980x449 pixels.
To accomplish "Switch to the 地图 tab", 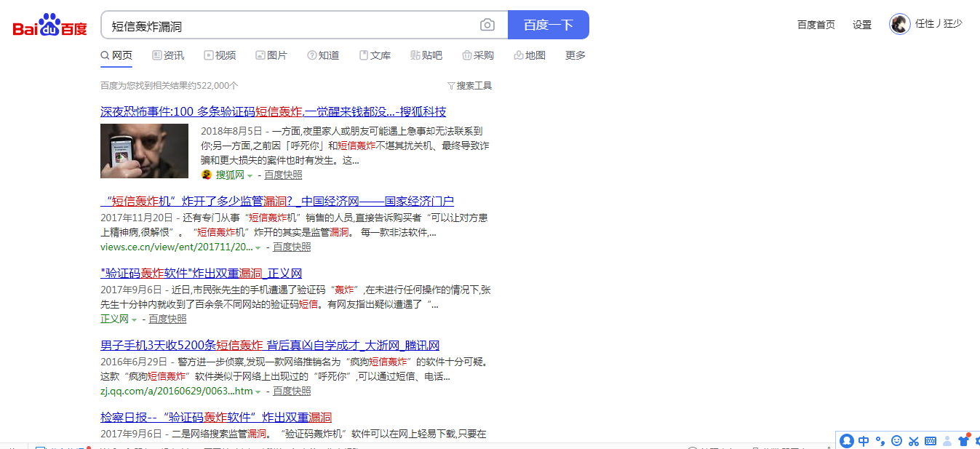I will pyautogui.click(x=530, y=55).
